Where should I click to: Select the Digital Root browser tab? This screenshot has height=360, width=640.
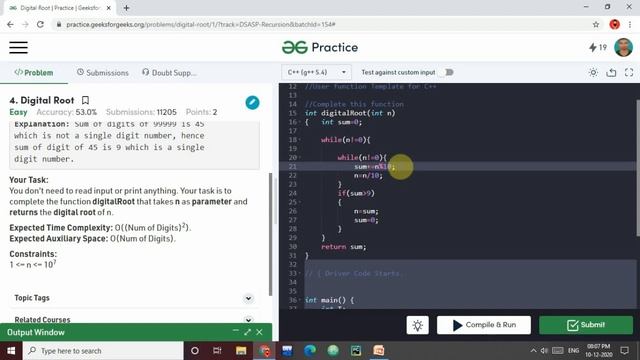coord(60,8)
